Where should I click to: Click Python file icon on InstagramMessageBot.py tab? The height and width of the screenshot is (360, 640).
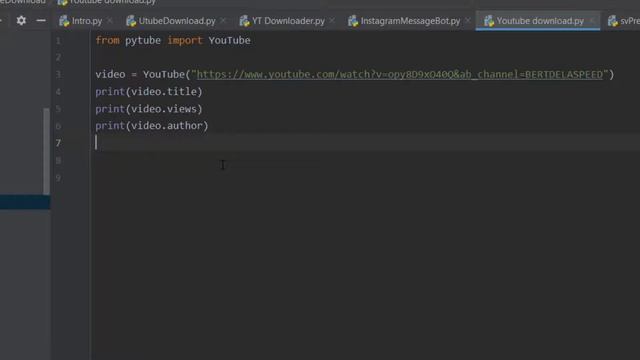(353, 21)
